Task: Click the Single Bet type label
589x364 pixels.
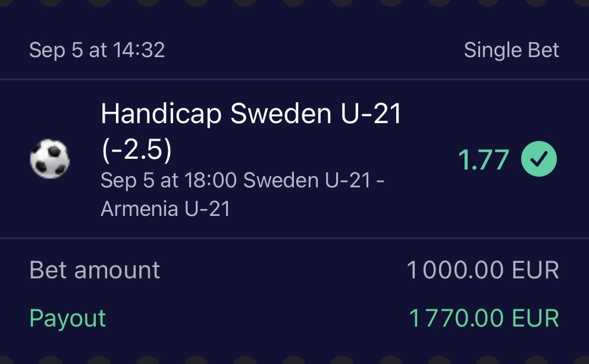Action: (511, 51)
